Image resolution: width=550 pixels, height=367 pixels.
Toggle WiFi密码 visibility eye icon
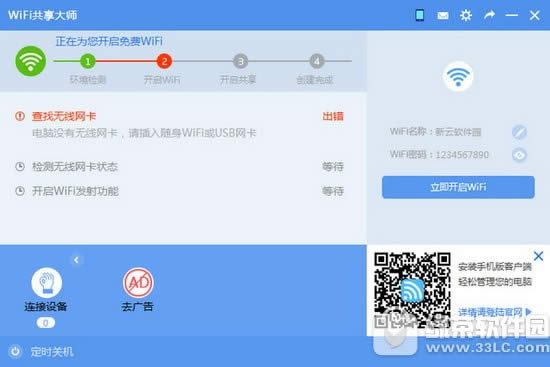tap(519, 155)
